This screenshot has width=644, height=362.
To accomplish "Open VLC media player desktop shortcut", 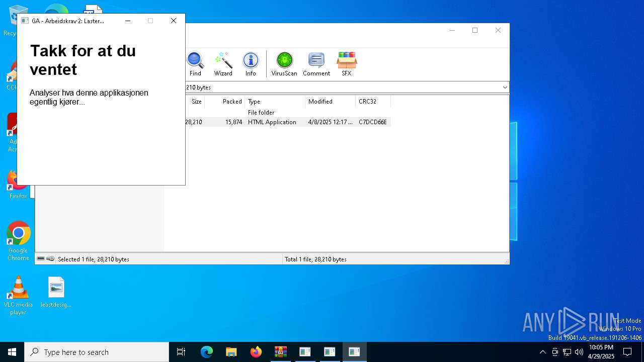I will (18, 296).
